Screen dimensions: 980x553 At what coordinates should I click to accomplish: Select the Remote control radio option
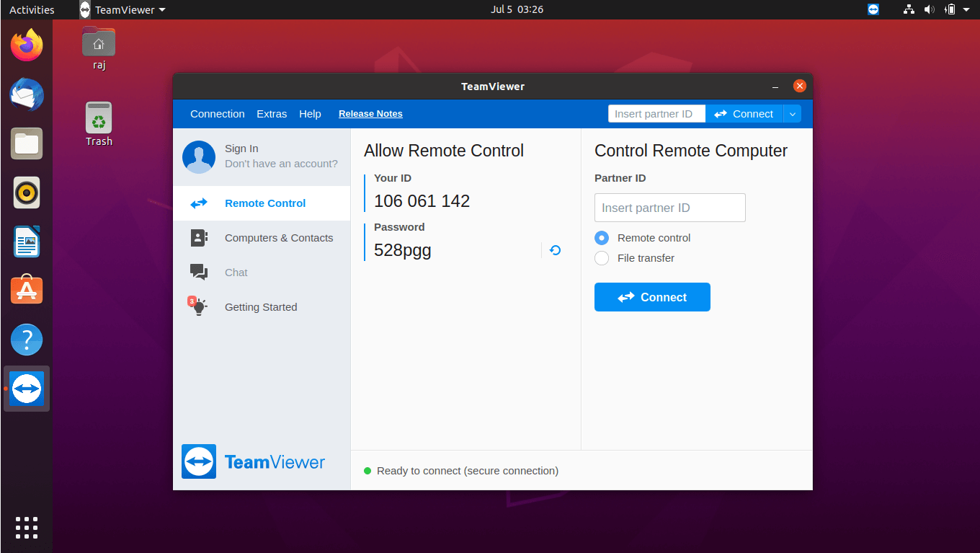click(602, 238)
